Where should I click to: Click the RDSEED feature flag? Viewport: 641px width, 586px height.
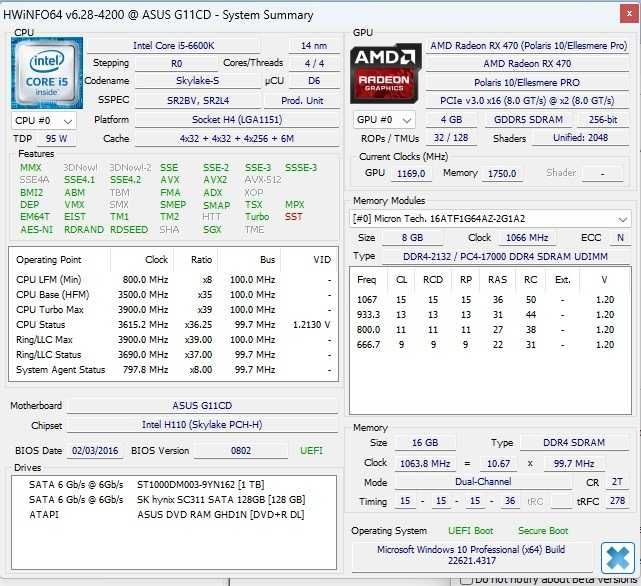click(x=129, y=229)
